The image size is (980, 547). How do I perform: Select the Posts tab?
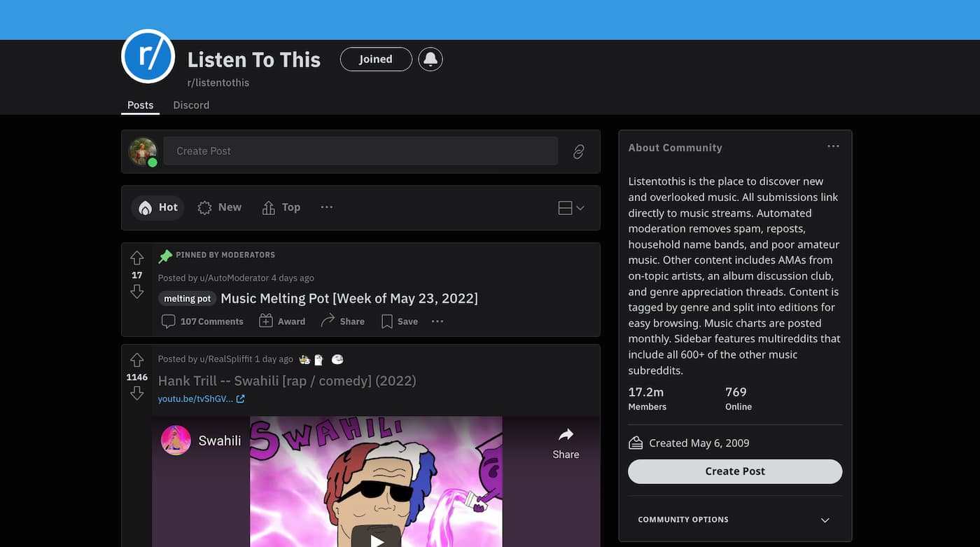tap(140, 105)
